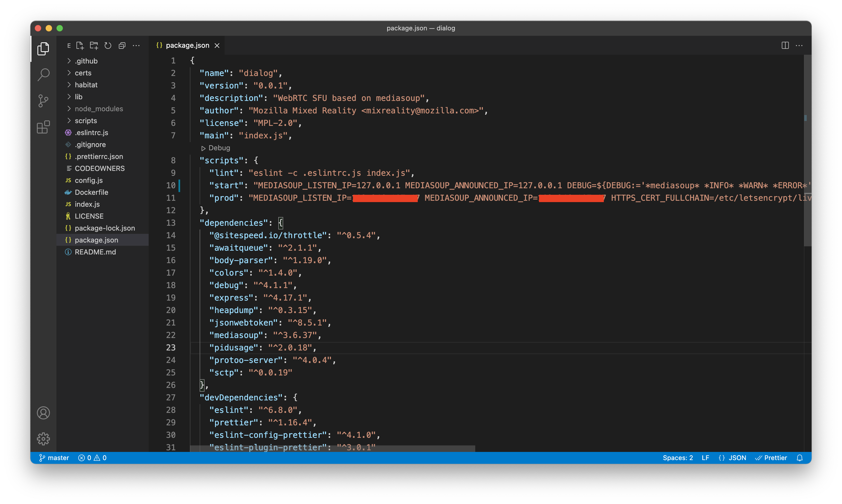The image size is (842, 504).
Task: Open .gitignore file
Action: 103,144
